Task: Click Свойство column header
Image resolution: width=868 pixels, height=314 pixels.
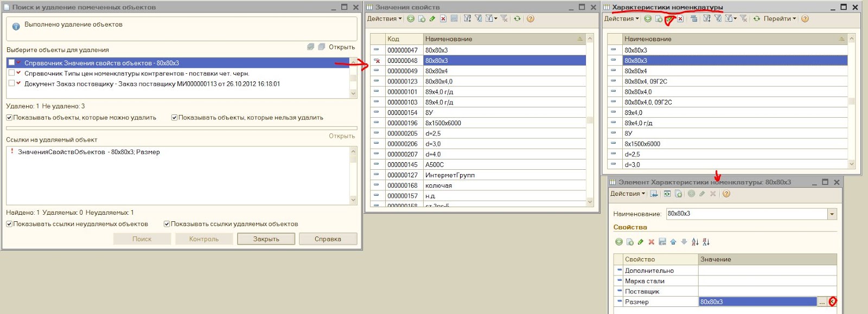Action: [x=660, y=259]
